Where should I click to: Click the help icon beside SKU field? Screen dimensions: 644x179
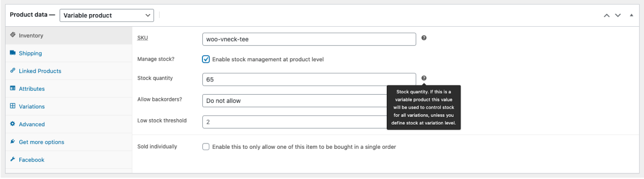tap(424, 38)
